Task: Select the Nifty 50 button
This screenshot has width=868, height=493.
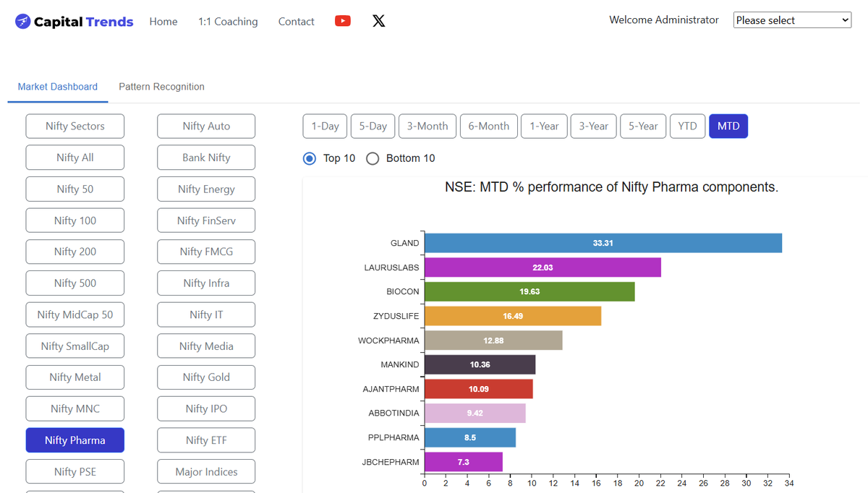Action: [x=75, y=189]
